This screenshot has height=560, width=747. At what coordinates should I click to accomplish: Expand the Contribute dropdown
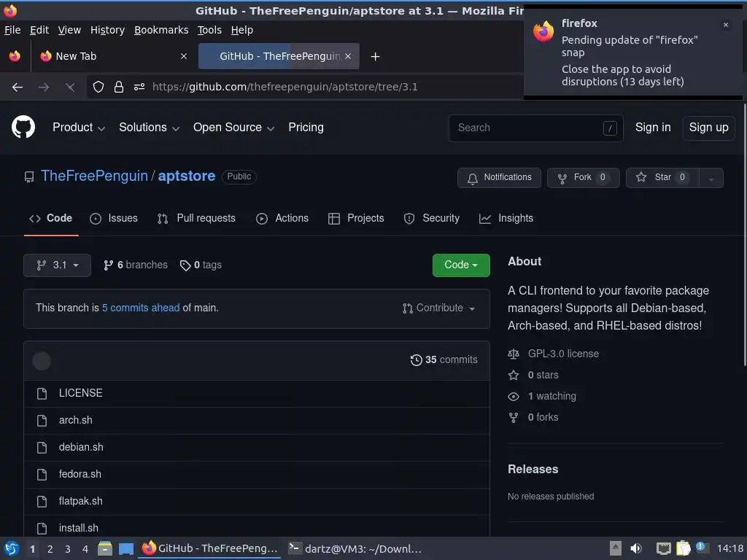point(438,308)
